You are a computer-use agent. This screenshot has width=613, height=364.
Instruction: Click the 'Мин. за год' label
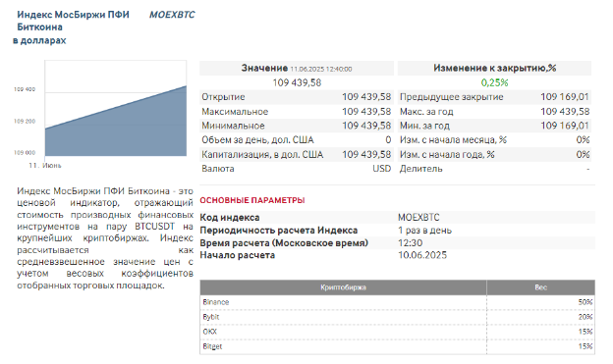click(424, 126)
